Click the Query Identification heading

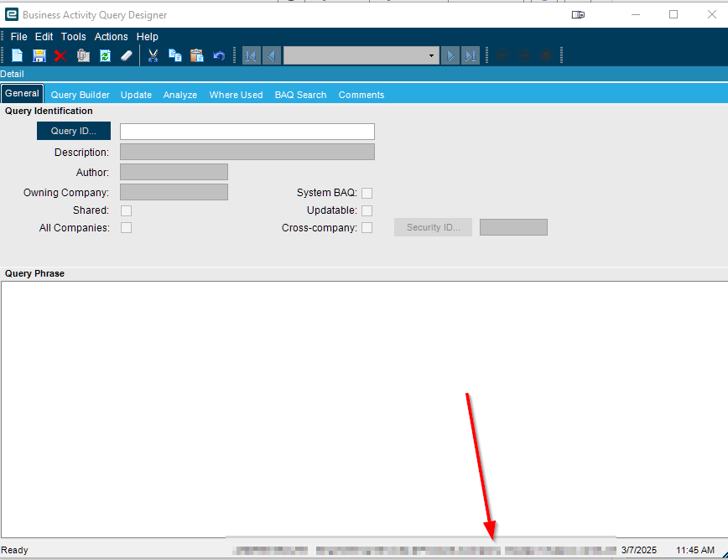[x=49, y=111]
